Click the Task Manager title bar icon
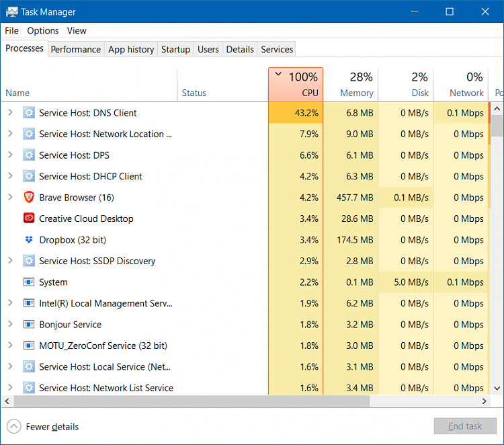 pyautogui.click(x=11, y=12)
